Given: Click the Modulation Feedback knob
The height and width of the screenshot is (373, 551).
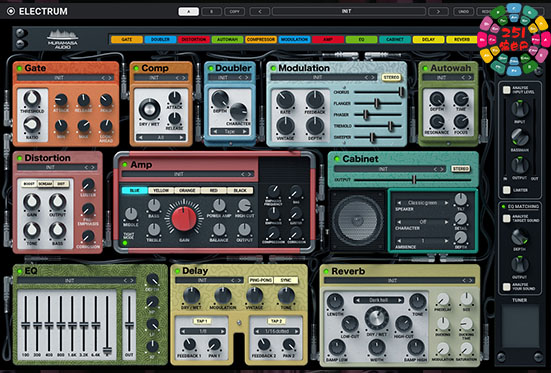Looking at the screenshot, I should 315,100.
